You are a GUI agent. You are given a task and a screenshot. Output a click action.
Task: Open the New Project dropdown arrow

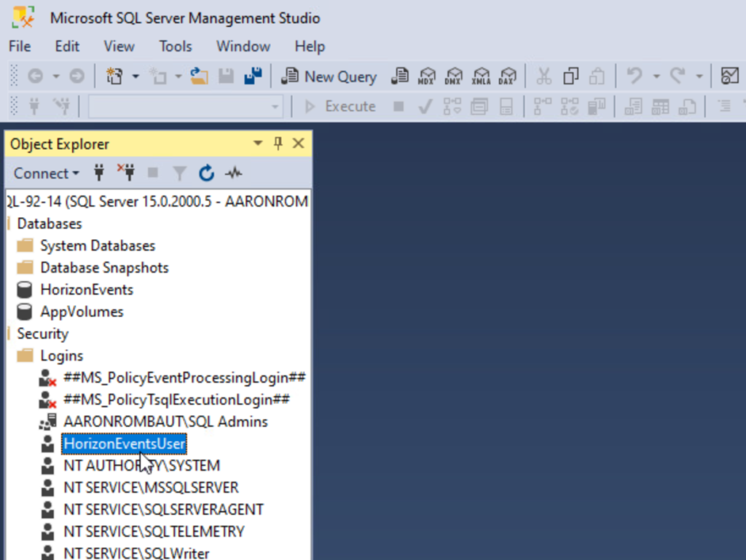pyautogui.click(x=135, y=76)
